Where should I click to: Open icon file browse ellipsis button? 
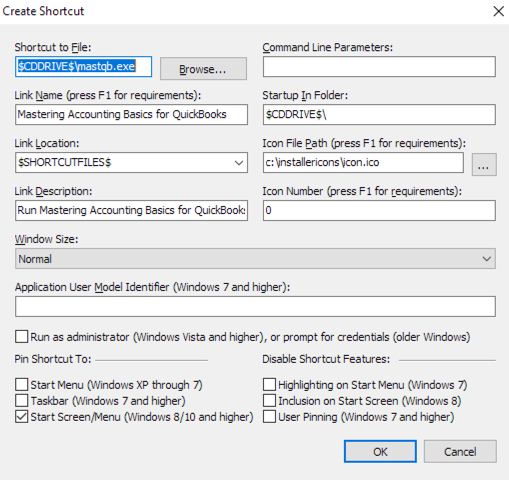[484, 164]
